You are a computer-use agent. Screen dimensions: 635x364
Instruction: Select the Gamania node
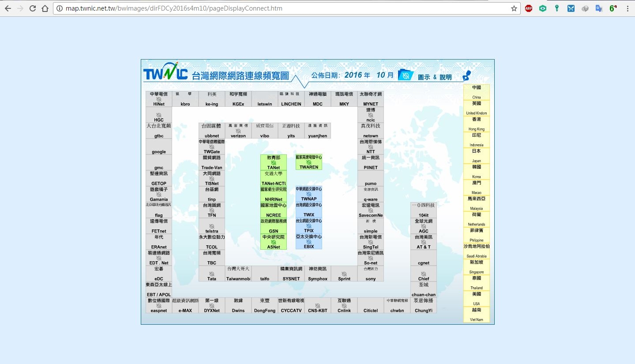pyautogui.click(x=159, y=194)
